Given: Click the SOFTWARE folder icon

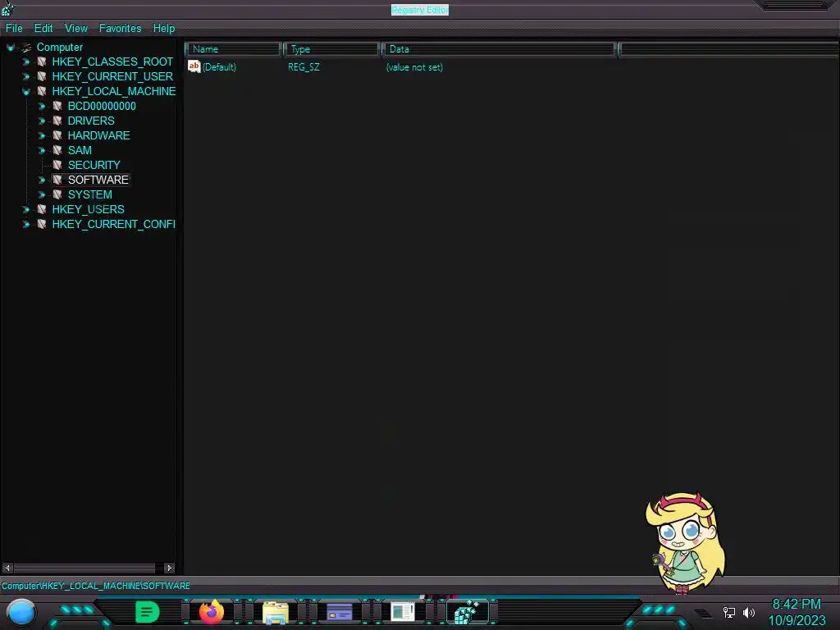Looking at the screenshot, I should 57,180.
